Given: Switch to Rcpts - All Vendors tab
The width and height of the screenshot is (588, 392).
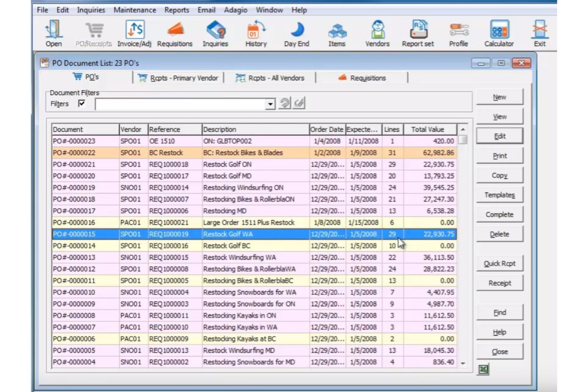Looking at the screenshot, I should (270, 78).
